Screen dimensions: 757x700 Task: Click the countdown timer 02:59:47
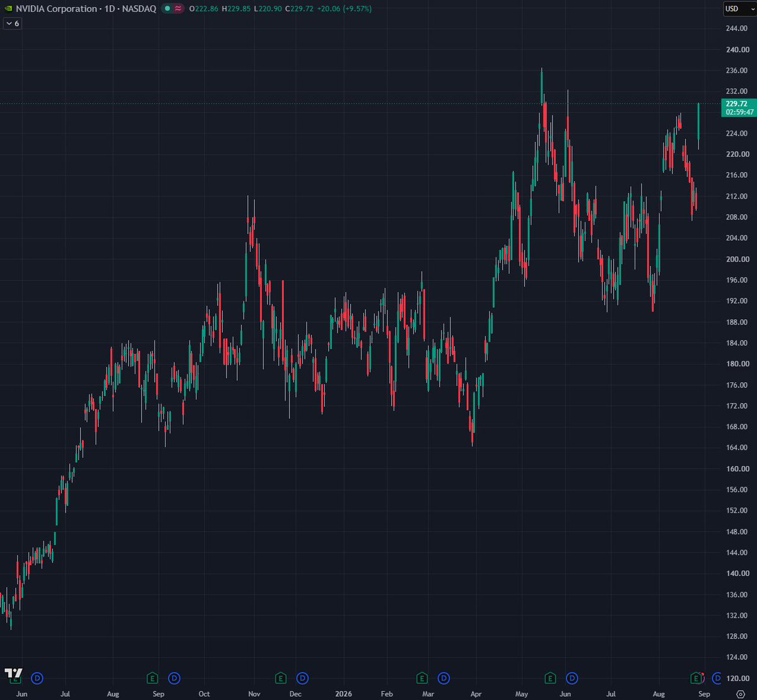(739, 112)
